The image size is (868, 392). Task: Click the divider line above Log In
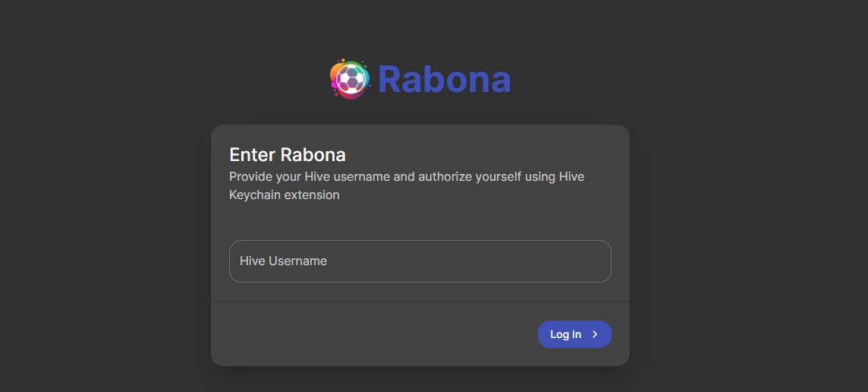pyautogui.click(x=420, y=302)
